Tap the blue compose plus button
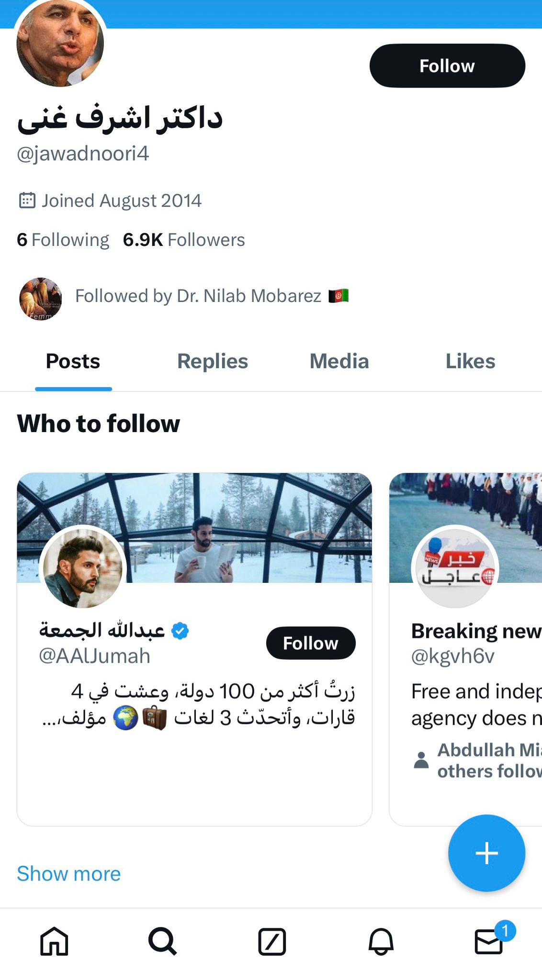 point(486,853)
